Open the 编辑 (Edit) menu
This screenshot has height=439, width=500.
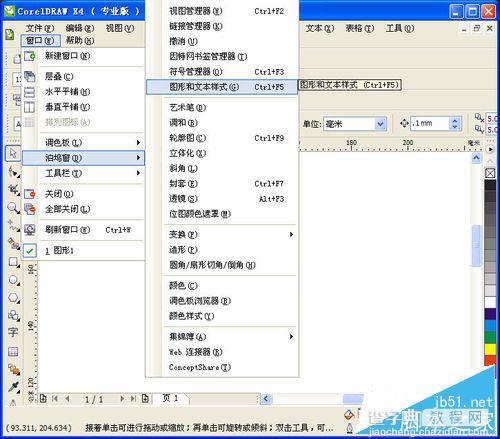tap(80, 28)
